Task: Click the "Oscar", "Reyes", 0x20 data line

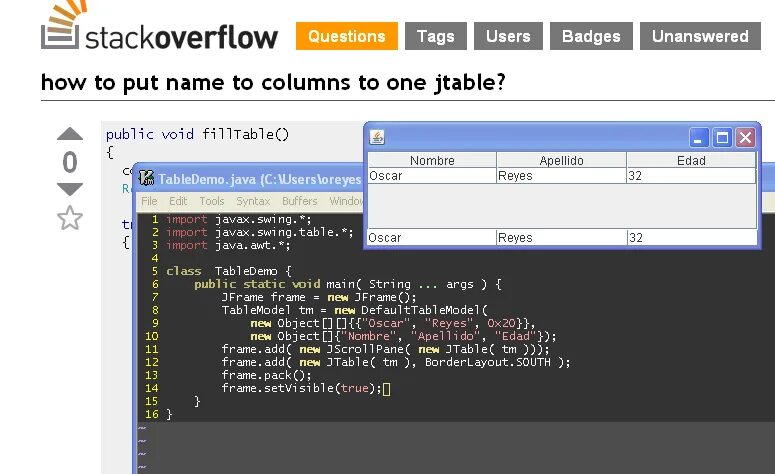Action: coord(392,323)
